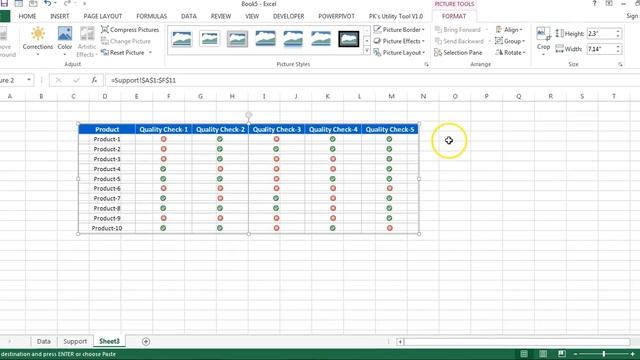Image resolution: width=640 pixels, height=360 pixels.
Task: Select the Picture Tools FORMAT tab
Action: click(x=453, y=16)
